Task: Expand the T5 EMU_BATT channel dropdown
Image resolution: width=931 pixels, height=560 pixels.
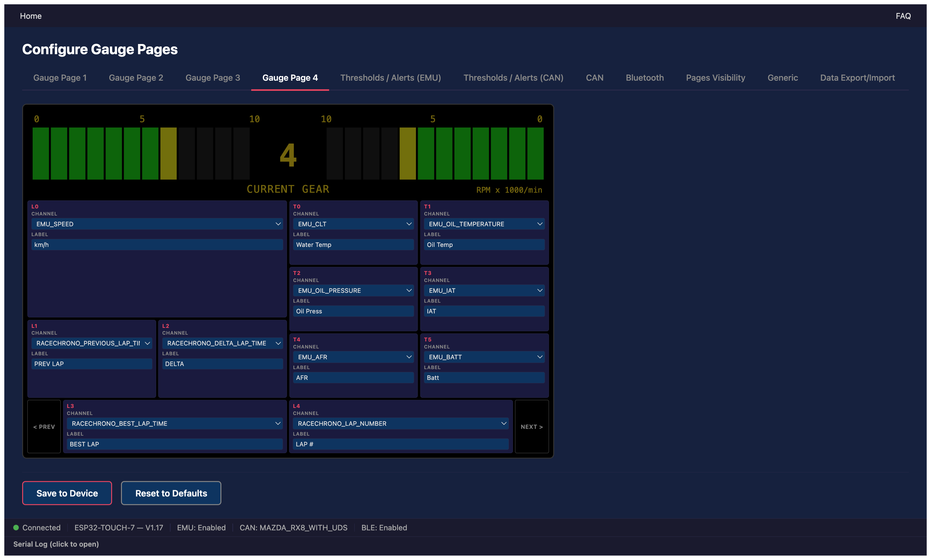Action: click(484, 357)
